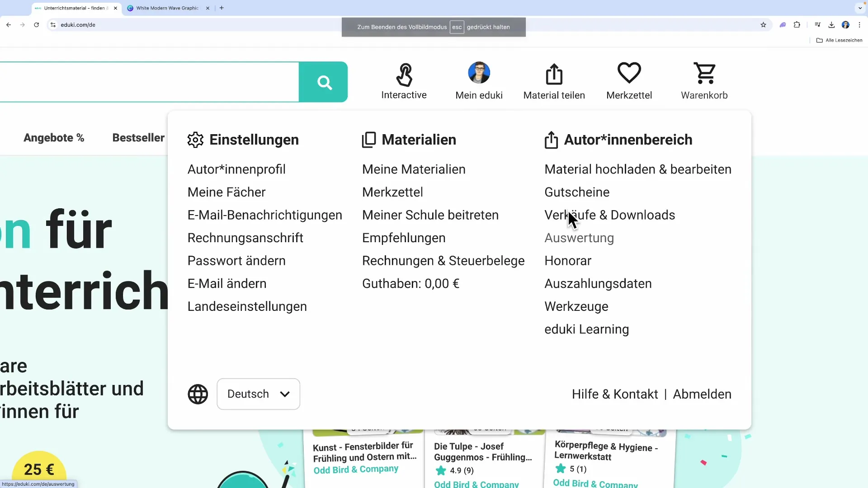868x488 pixels.
Task: Open the Warenkorb shopping cart icon
Action: (704, 73)
